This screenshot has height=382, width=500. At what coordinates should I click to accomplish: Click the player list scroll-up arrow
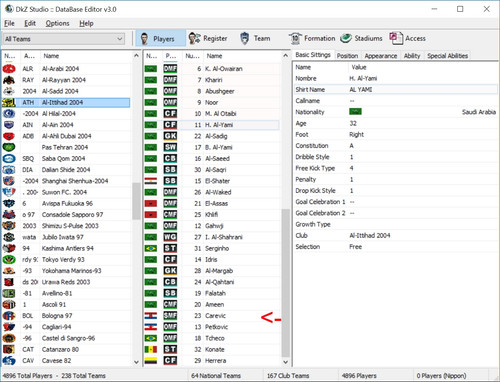tap(285, 55)
